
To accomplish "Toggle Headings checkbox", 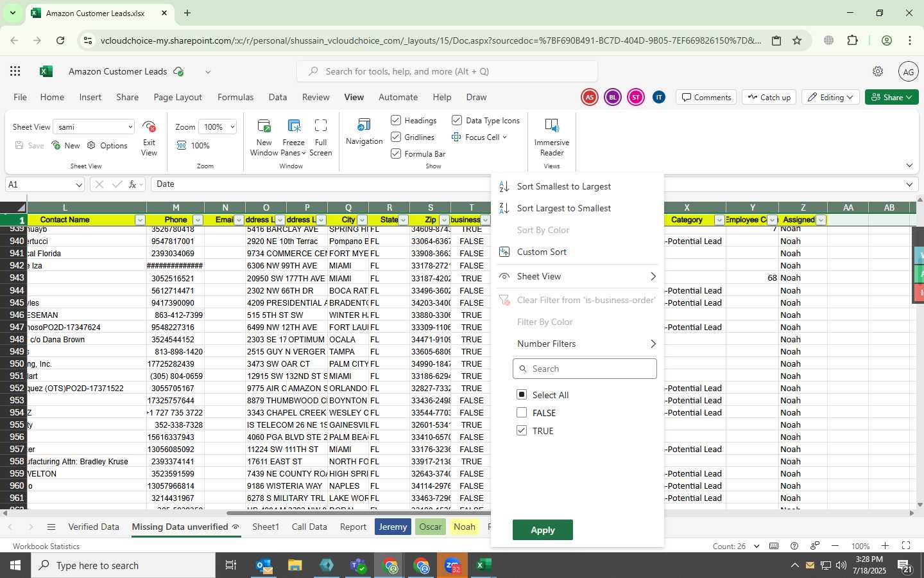I will (396, 120).
